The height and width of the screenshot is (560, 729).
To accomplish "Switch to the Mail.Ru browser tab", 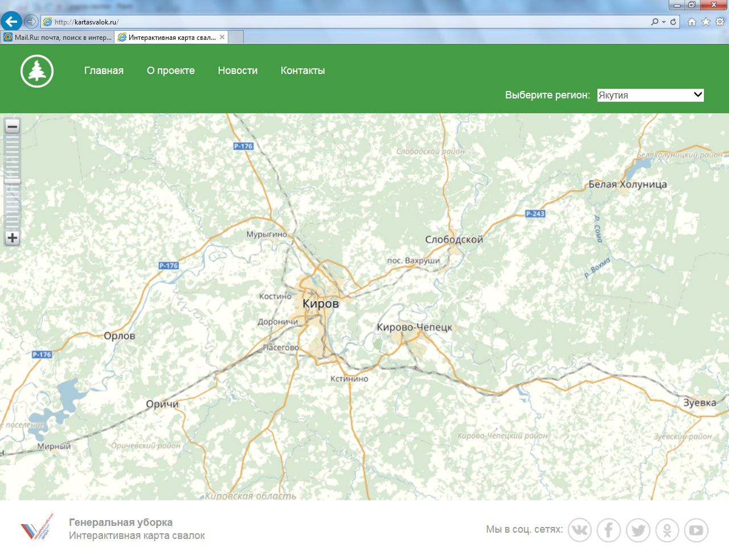I will click(x=58, y=38).
